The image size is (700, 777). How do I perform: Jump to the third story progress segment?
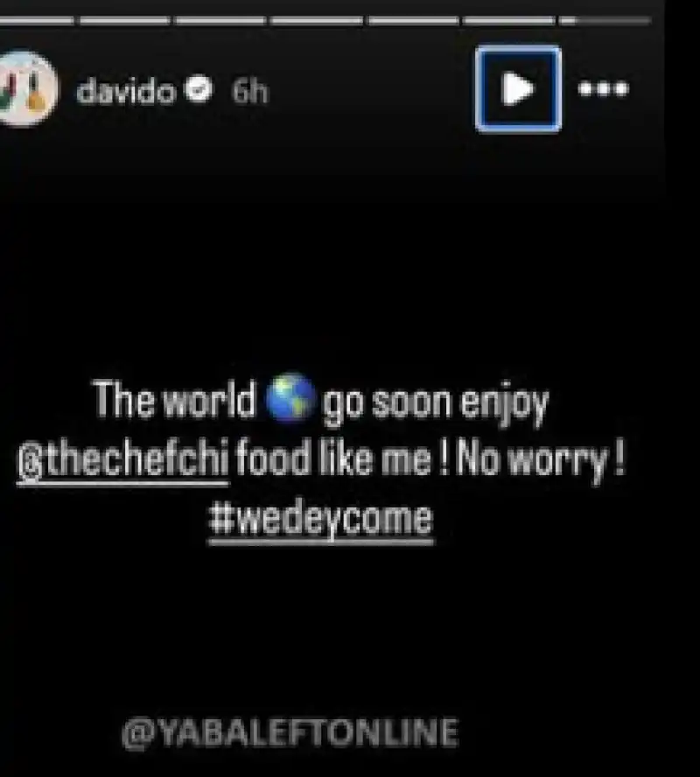pyautogui.click(x=220, y=20)
